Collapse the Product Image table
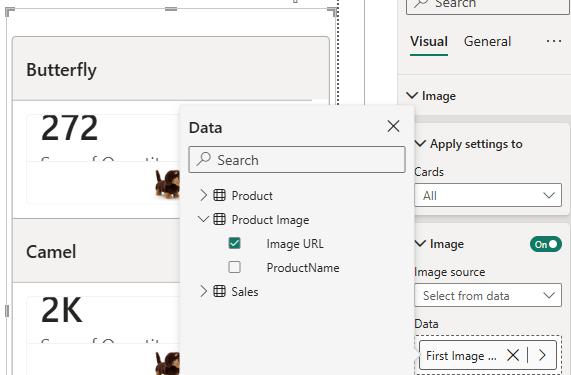The width and height of the screenshot is (571, 375). point(203,219)
